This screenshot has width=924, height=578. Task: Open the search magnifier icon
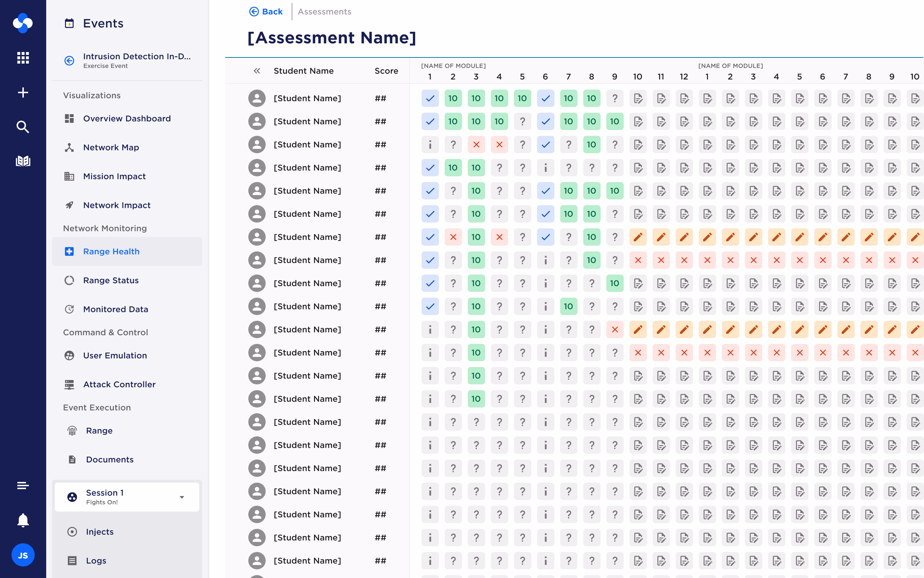click(23, 126)
